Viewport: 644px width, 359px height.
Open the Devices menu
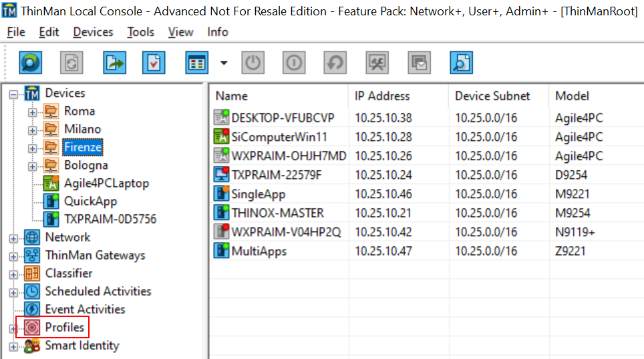pos(94,32)
